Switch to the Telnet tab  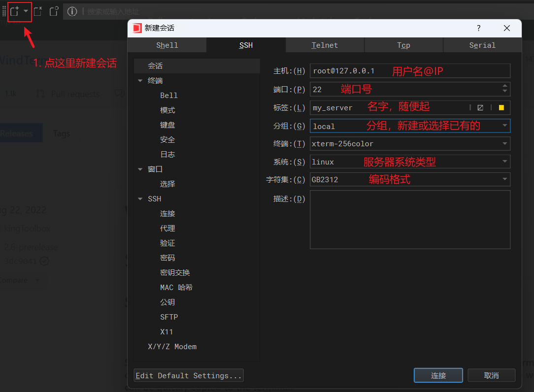tap(325, 45)
